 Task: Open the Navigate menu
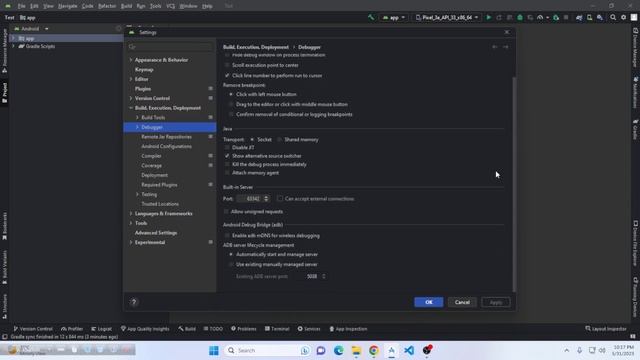click(x=68, y=6)
